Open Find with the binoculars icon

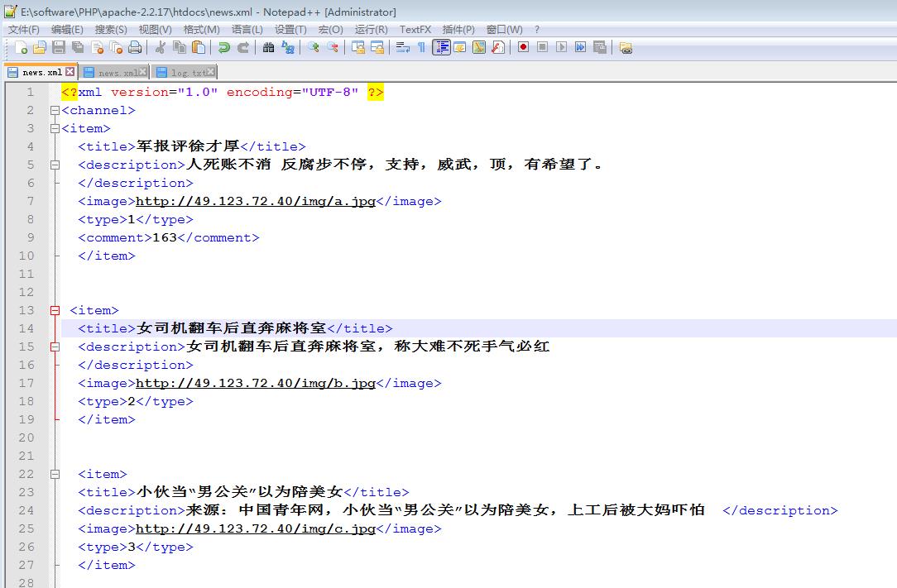pos(268,47)
